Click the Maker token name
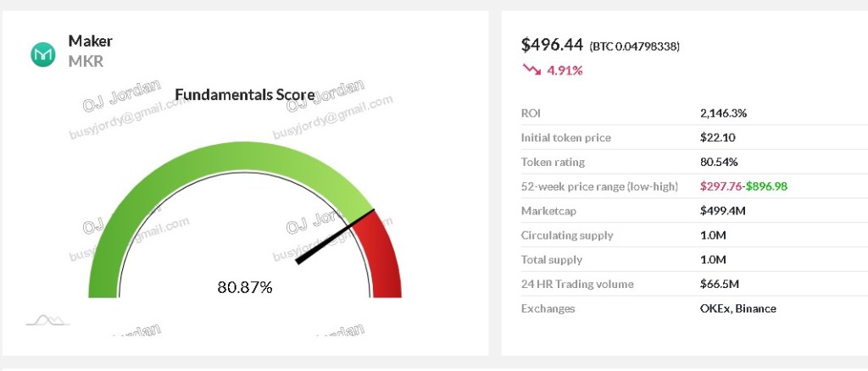 click(90, 42)
